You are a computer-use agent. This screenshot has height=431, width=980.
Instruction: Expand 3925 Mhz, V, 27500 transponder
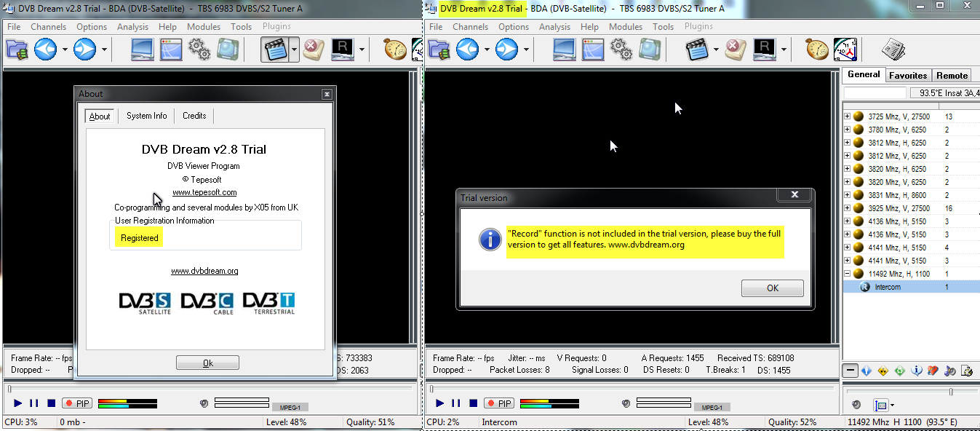tap(847, 208)
